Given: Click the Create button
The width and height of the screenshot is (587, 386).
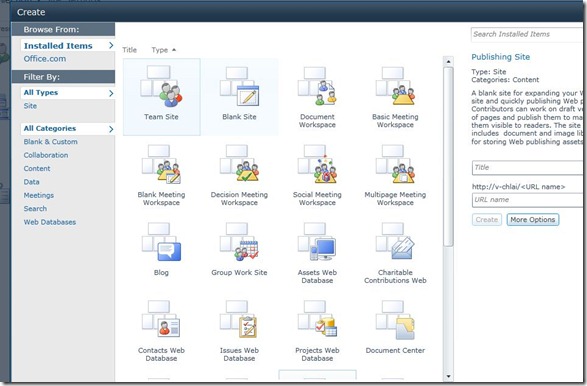Looking at the screenshot, I should tap(487, 220).
